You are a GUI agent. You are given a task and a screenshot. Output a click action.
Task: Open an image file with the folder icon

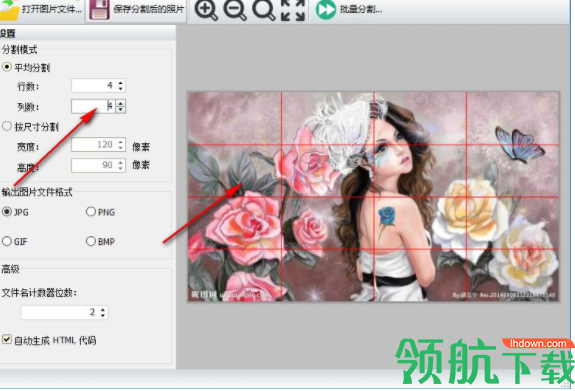click(9, 10)
